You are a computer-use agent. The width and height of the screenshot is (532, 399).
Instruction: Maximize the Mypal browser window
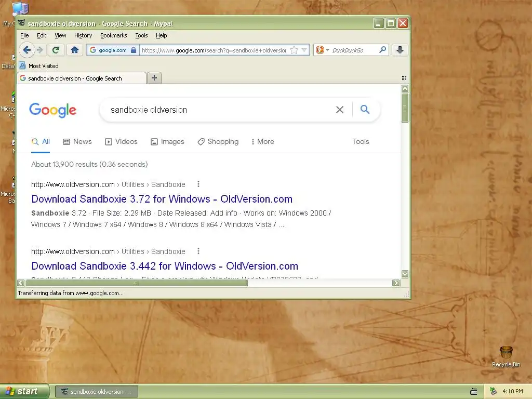pyautogui.click(x=391, y=23)
